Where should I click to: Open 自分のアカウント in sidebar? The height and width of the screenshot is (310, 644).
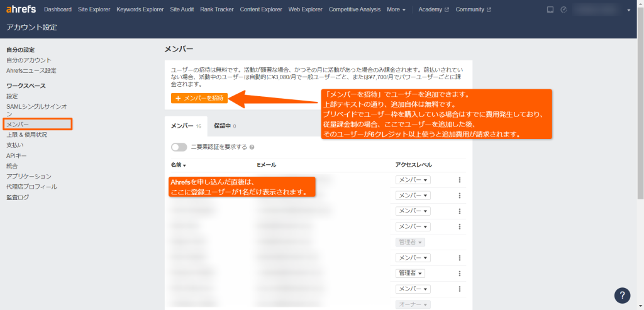coord(29,60)
